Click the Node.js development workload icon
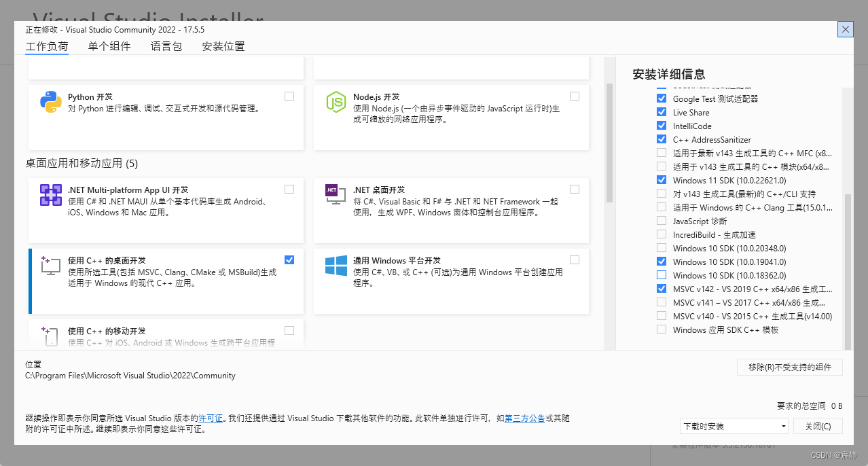 pyautogui.click(x=336, y=102)
